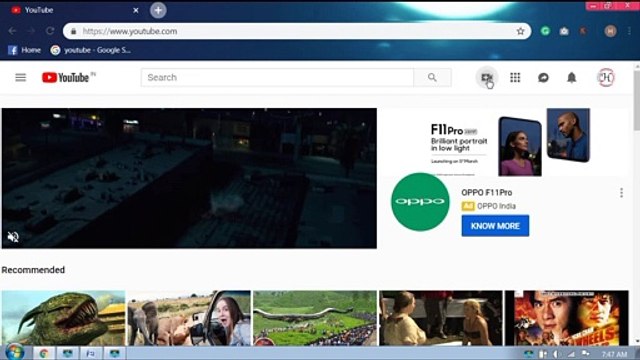
Task: Open the green monster video thumbnail
Action: [x=63, y=318]
